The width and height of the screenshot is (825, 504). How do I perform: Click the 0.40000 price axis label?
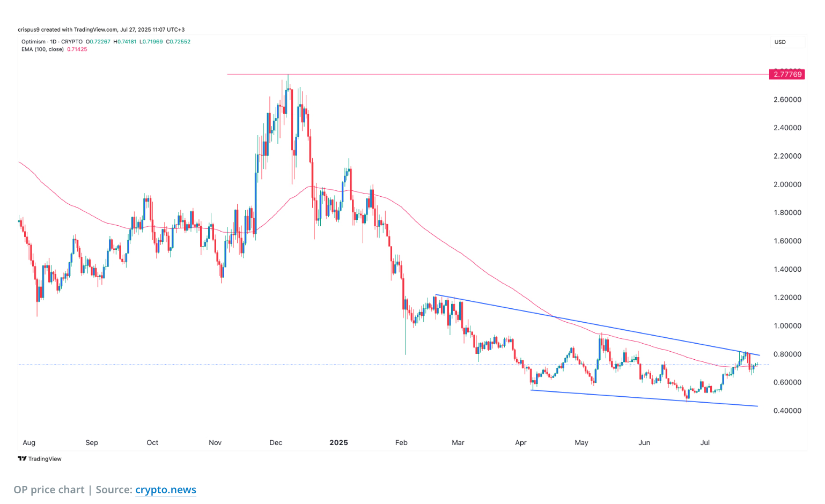point(787,411)
